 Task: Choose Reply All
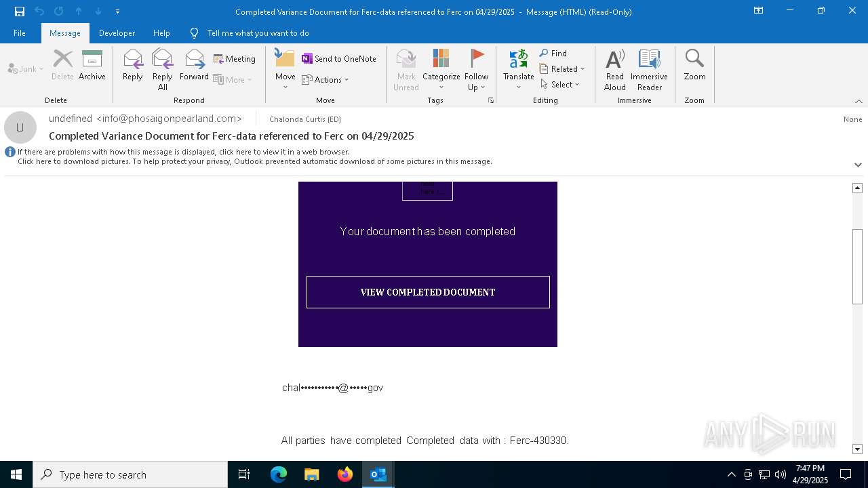coord(162,70)
